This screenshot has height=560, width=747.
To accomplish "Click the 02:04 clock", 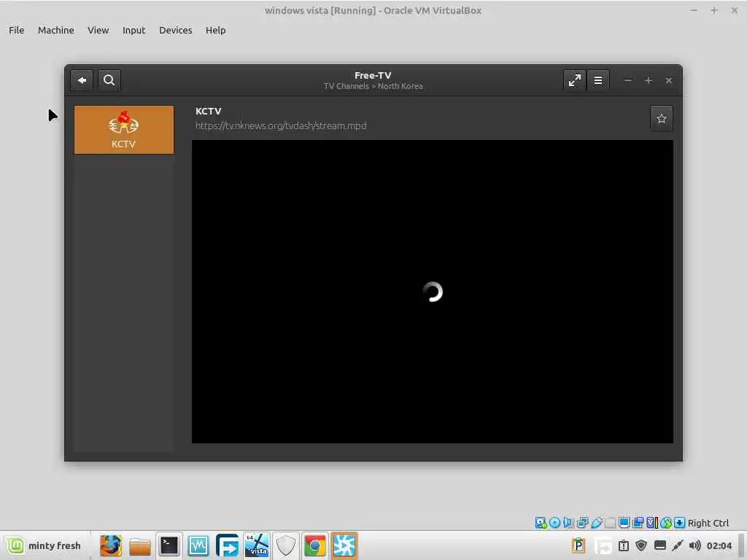I will 719,545.
